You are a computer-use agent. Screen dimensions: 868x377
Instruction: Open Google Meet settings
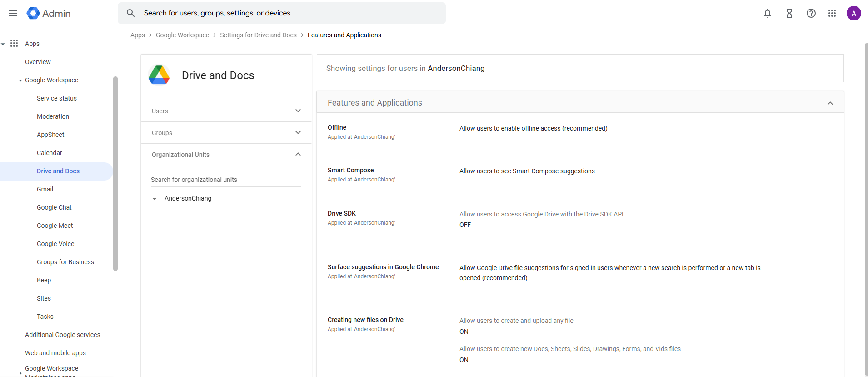coord(55,226)
